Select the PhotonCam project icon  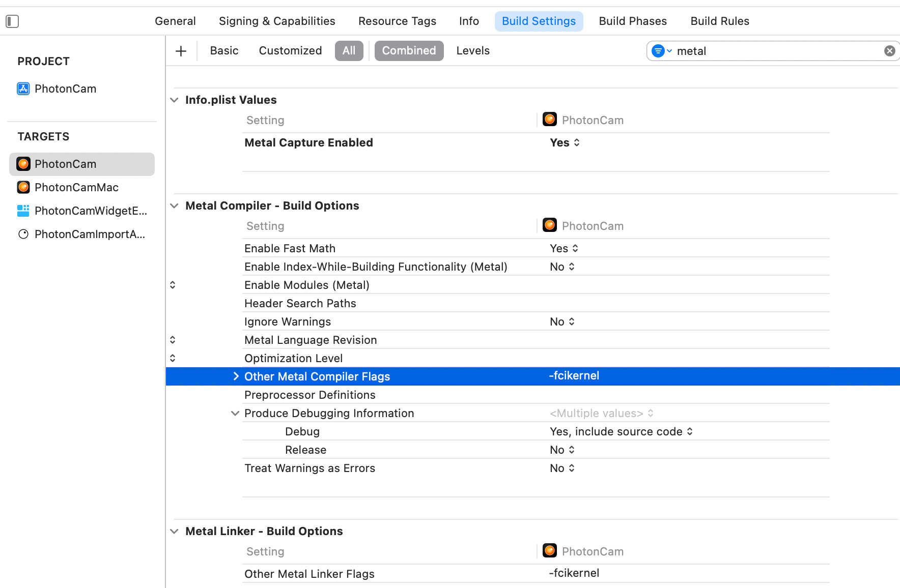pyautogui.click(x=23, y=89)
